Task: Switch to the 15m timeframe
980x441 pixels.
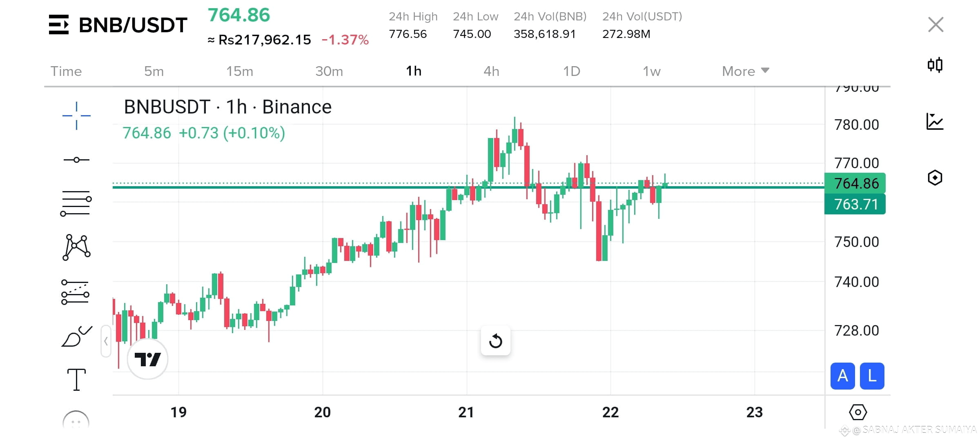Action: 240,71
